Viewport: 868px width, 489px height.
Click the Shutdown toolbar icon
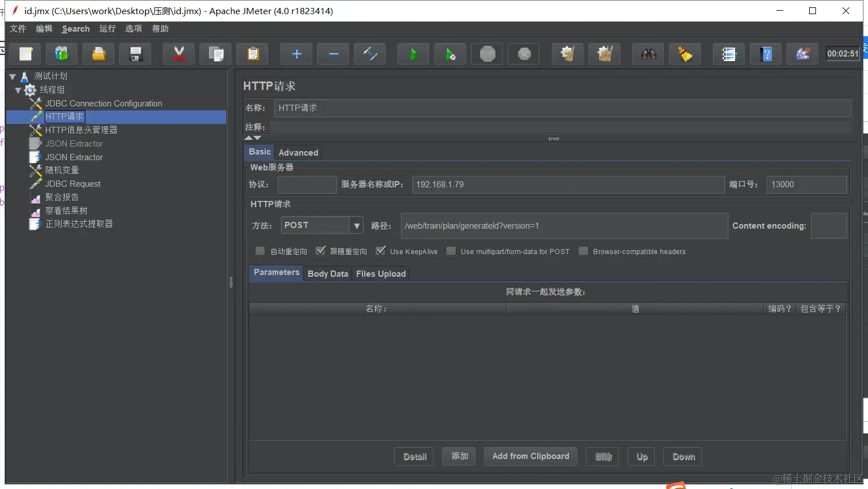[x=524, y=54]
